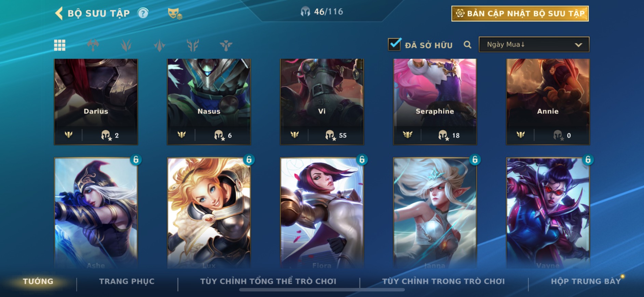This screenshot has width=644, height=297.
Task: Select the all-roles grid filter icon
Action: pos(59,45)
